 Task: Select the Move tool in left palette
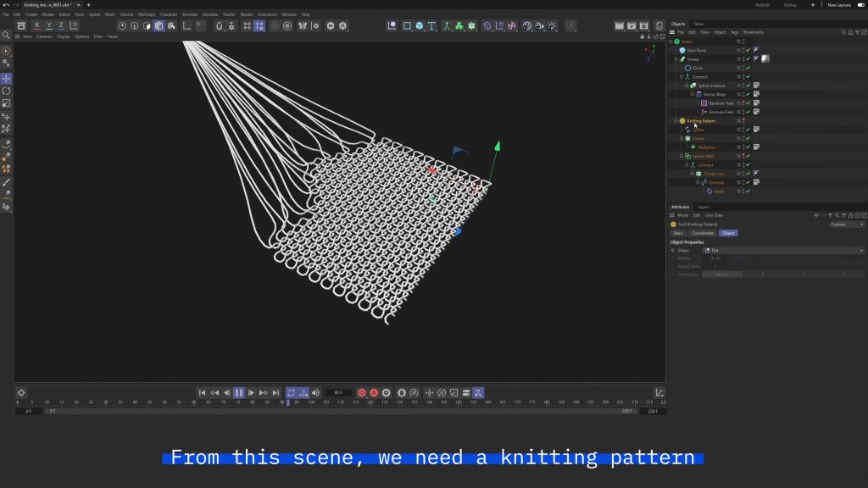pos(6,79)
